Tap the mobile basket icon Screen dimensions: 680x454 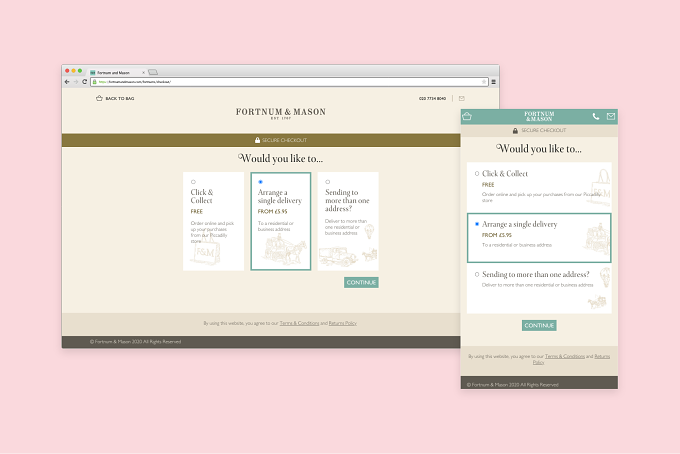click(467, 116)
